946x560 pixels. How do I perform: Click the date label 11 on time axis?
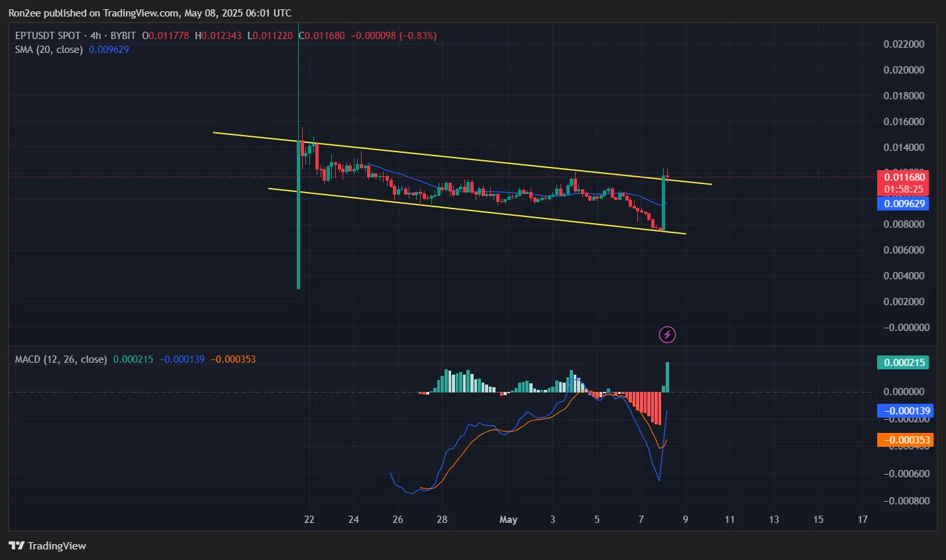(x=729, y=520)
